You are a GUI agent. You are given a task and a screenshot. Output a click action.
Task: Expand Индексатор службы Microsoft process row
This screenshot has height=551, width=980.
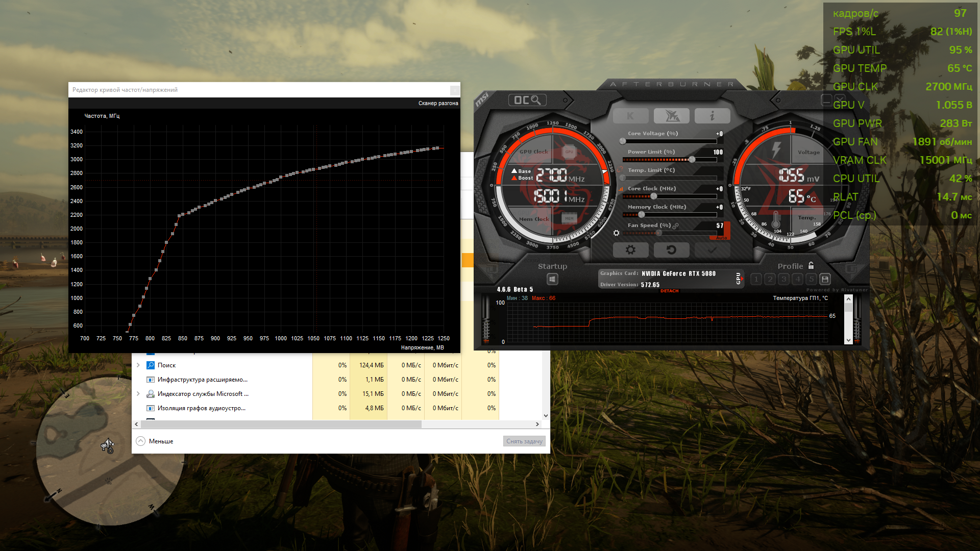click(x=138, y=394)
